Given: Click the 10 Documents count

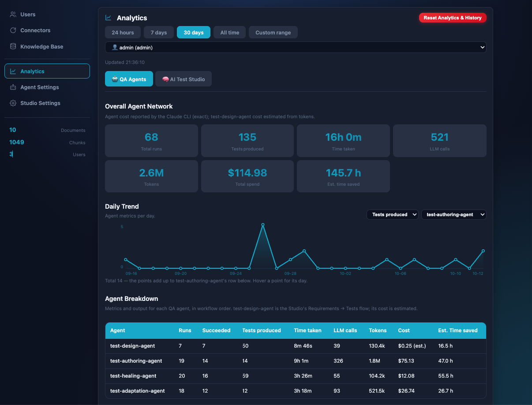Looking at the screenshot, I should coord(12,130).
